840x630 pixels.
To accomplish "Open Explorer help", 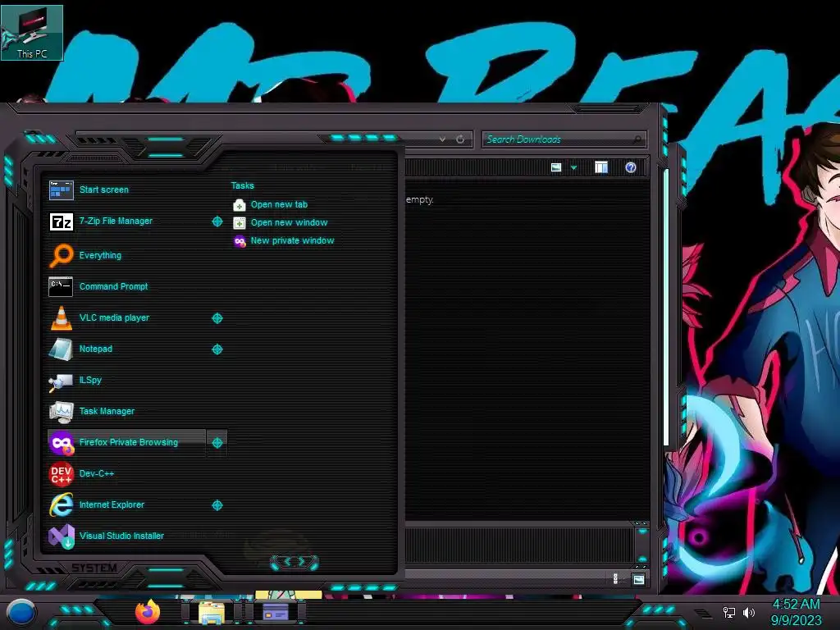I will pos(631,167).
